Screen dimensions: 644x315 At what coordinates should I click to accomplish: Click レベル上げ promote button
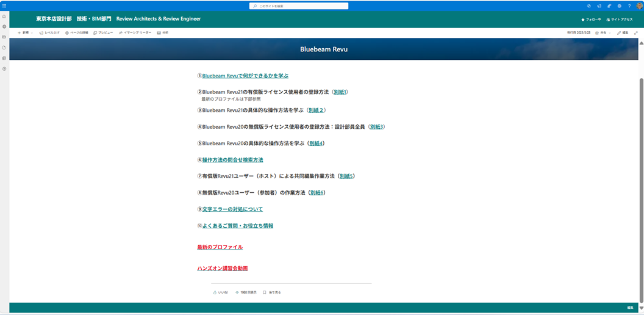click(49, 32)
